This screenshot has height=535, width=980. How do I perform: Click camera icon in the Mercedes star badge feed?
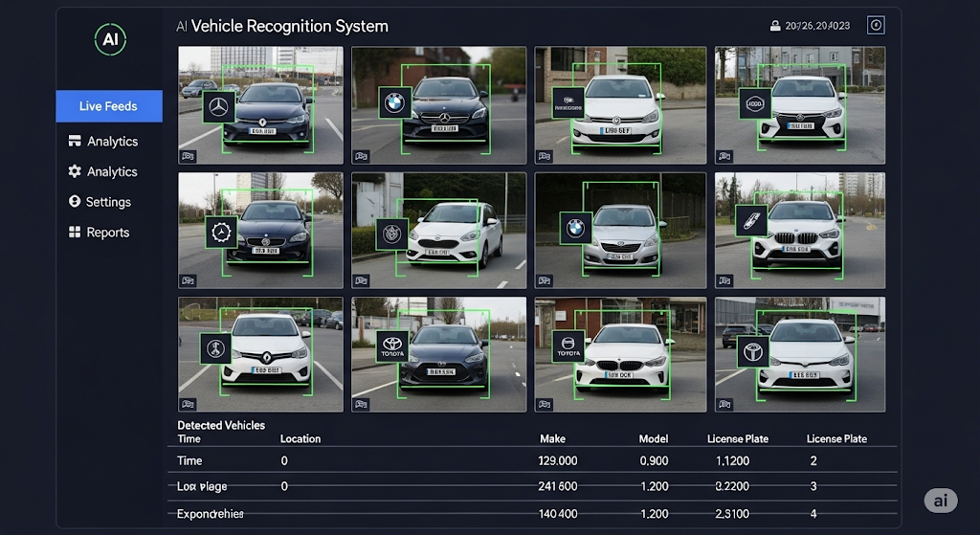[x=189, y=156]
